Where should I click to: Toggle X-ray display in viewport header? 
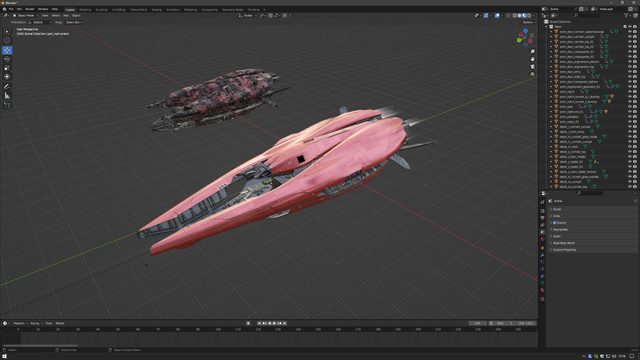click(x=509, y=16)
